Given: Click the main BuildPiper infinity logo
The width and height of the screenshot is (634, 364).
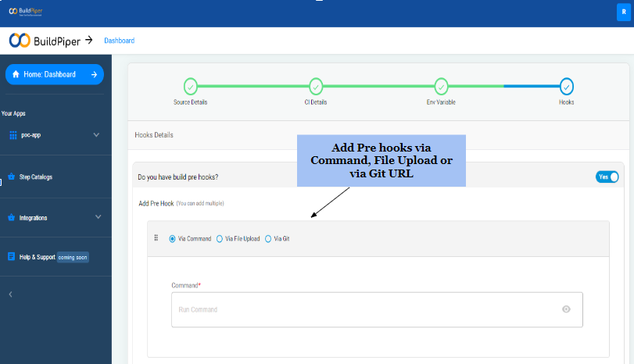Looking at the screenshot, I should 20,41.
